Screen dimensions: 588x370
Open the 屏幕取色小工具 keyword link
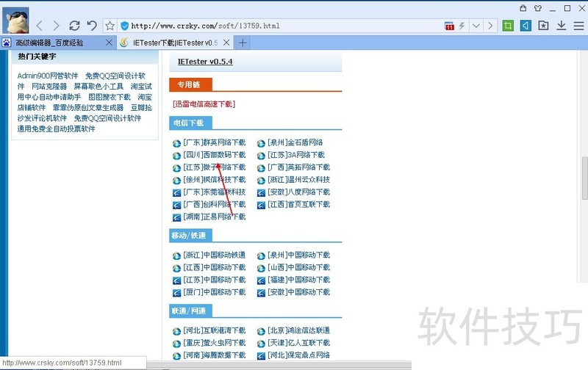pos(98,86)
